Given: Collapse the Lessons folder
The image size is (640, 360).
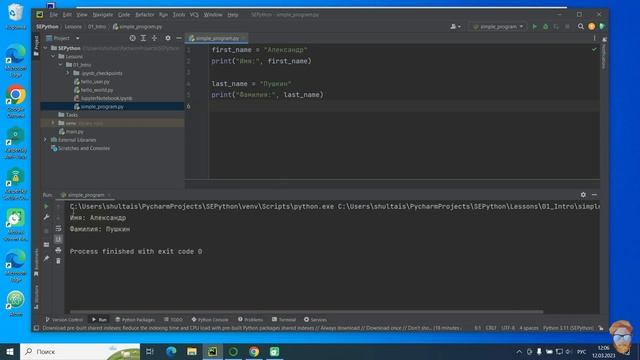Looking at the screenshot, I should (53, 56).
